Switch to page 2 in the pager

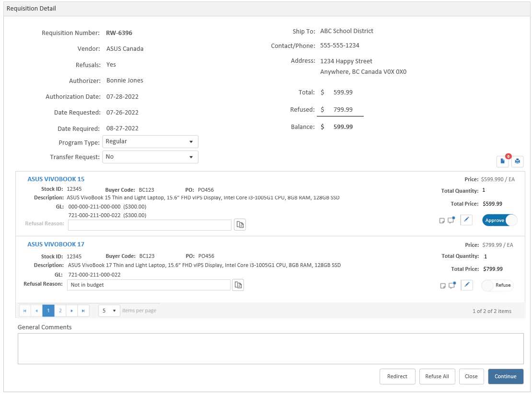coord(60,311)
